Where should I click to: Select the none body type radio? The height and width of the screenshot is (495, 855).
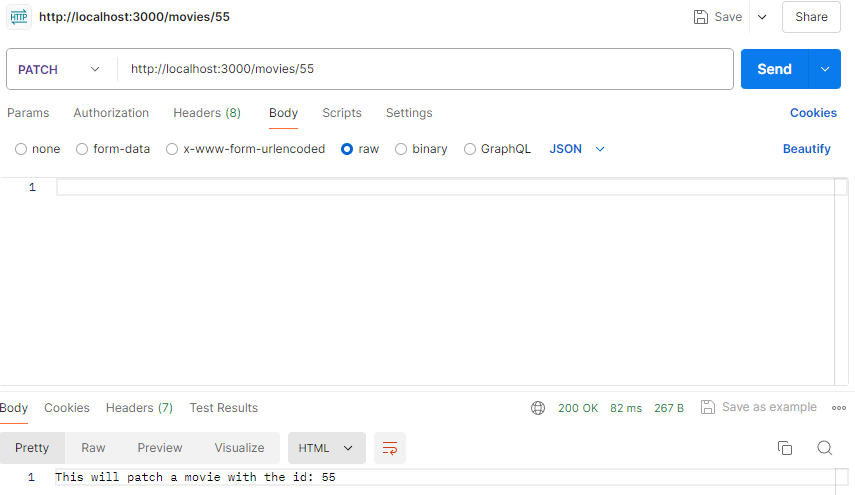(x=21, y=149)
